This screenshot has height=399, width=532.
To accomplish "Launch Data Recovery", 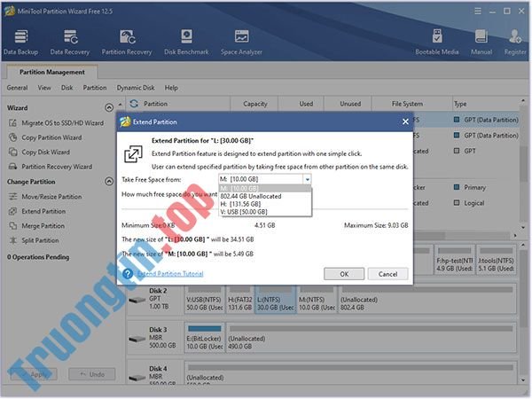I will coord(70,42).
